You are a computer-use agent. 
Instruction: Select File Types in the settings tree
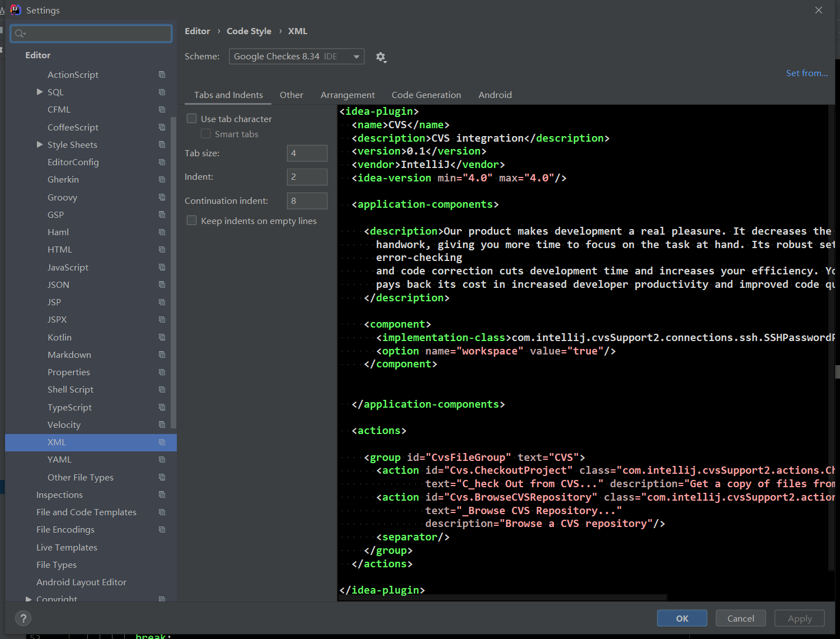click(57, 565)
